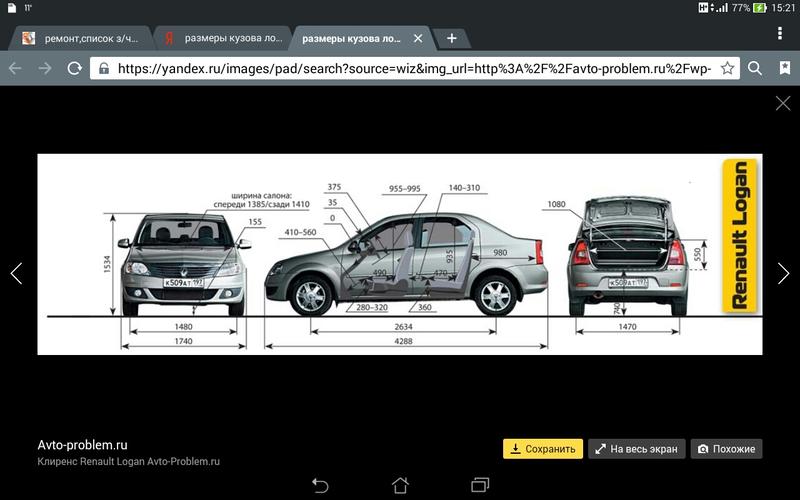Screen dimensions: 800x500
Task: Click the 955–995 dimension label
Action: pyautogui.click(x=405, y=189)
